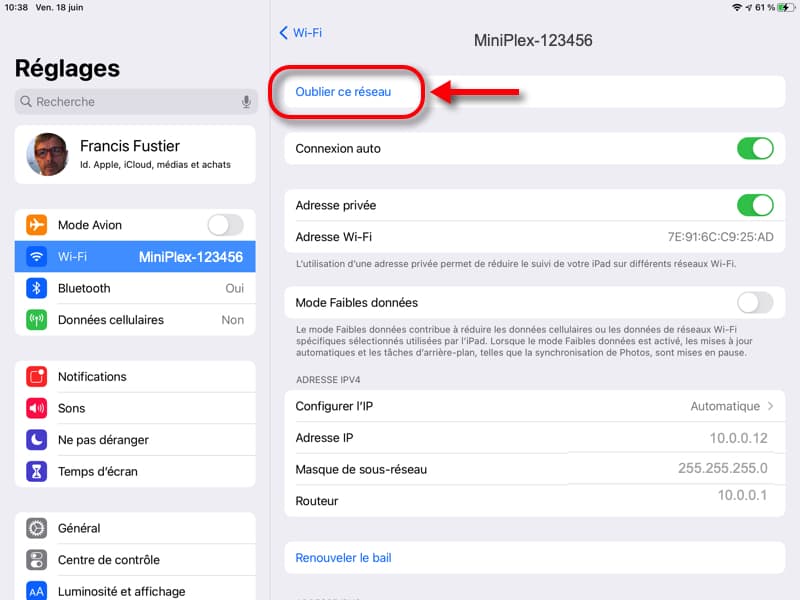Open Luminosité et affichage settings

[122, 590]
